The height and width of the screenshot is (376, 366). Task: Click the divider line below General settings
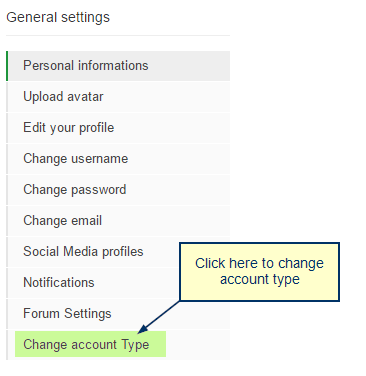click(118, 35)
